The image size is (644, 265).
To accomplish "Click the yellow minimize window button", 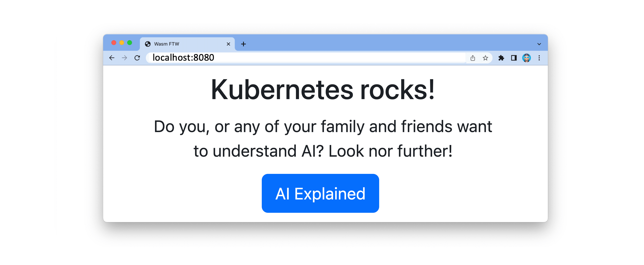I will [x=122, y=43].
